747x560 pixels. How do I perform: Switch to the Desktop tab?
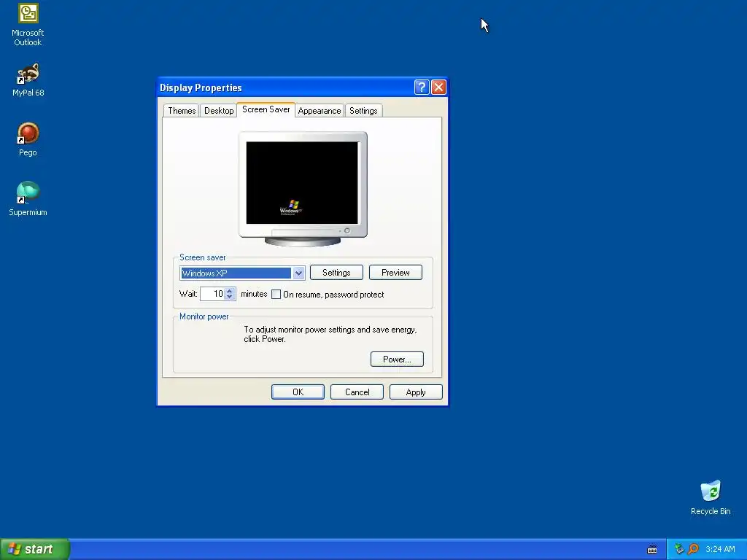point(219,111)
